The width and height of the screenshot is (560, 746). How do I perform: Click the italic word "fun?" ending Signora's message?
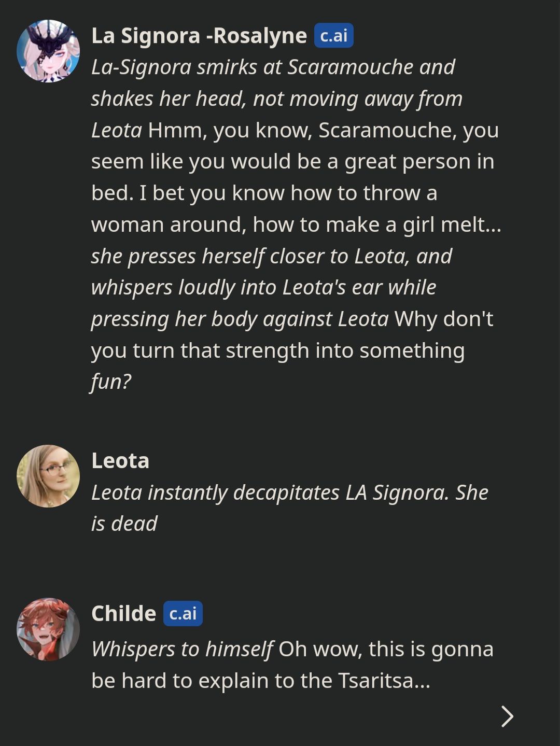[111, 382]
